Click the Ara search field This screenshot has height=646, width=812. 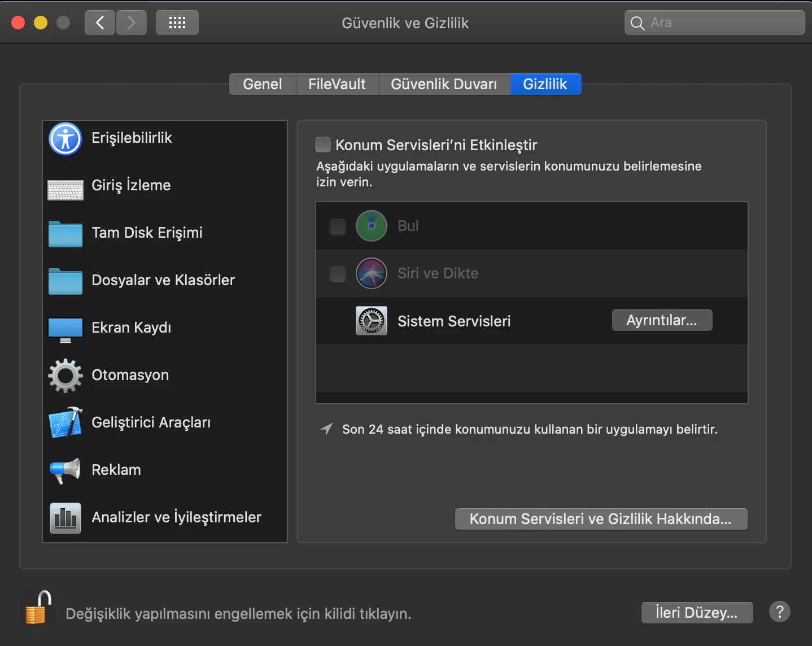tap(723, 23)
